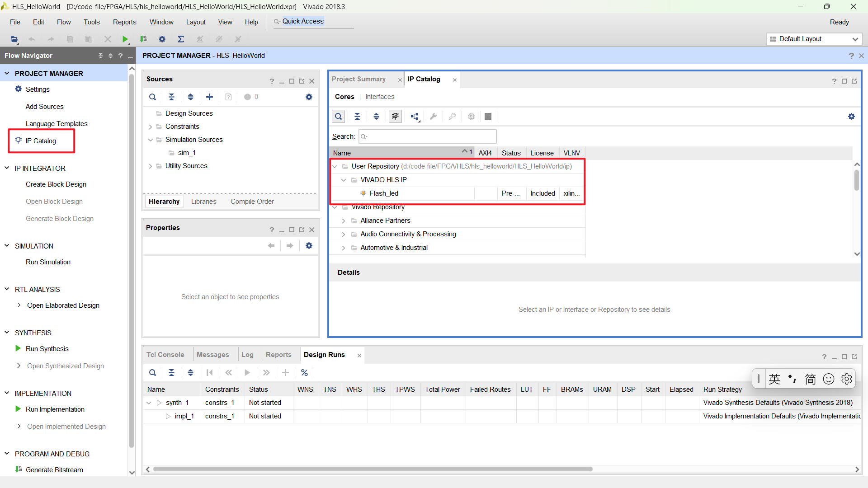Expand Alliance Partners category

(344, 221)
